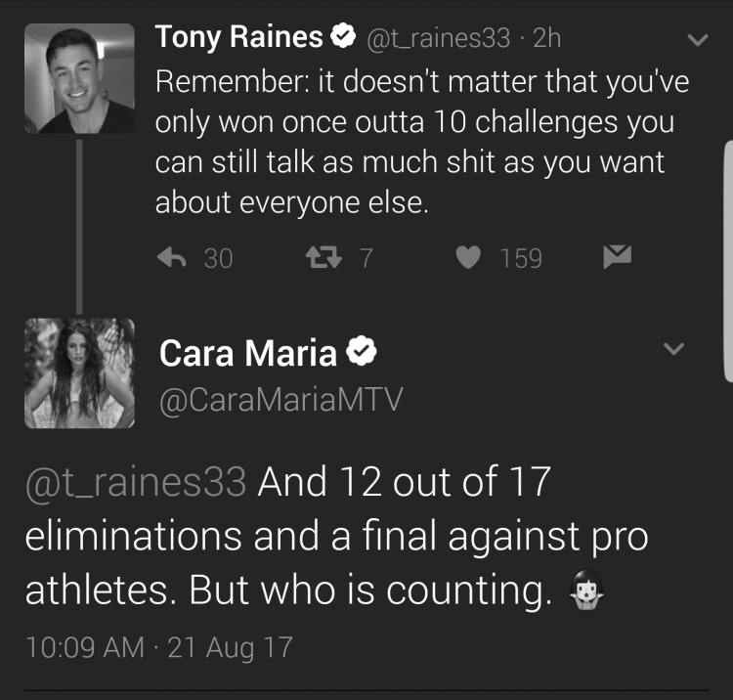Screen dimensions: 733x700
Task: Grab the scrollbar handle on right edge
Action: [x=728, y=262]
